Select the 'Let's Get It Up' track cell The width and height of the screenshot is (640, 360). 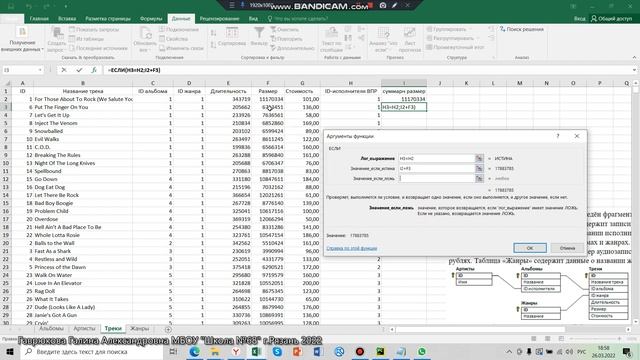(x=83, y=115)
